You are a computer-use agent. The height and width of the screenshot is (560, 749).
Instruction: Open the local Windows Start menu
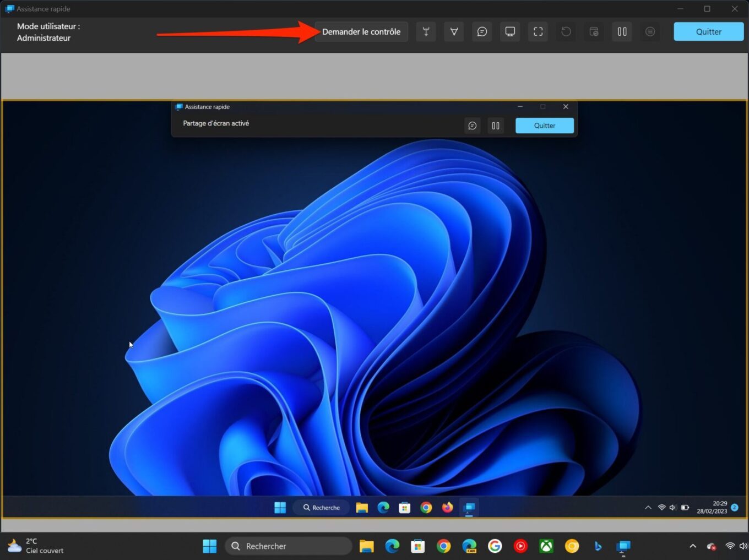[x=210, y=546]
